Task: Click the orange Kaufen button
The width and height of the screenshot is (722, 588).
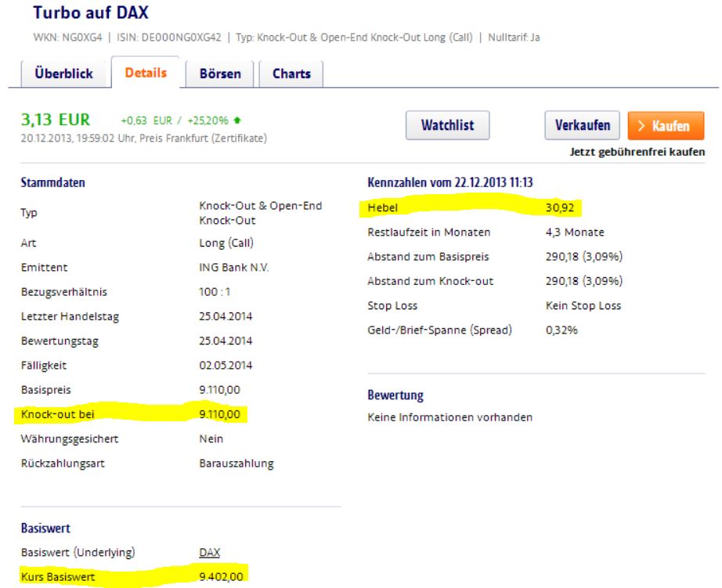Action: [667, 124]
